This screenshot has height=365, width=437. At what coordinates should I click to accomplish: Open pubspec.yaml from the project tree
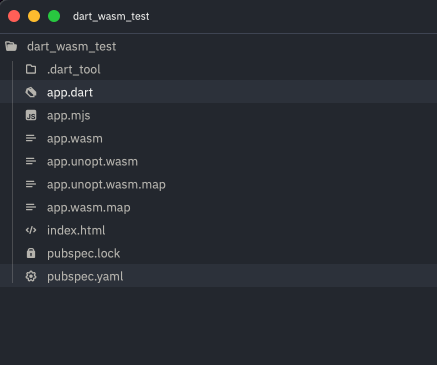coord(218,276)
